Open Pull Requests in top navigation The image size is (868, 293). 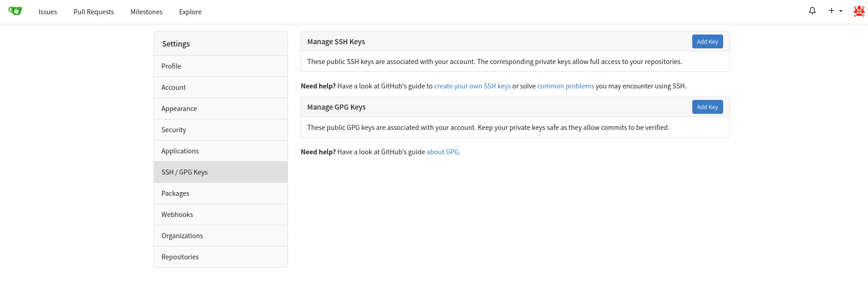pyautogui.click(x=94, y=12)
